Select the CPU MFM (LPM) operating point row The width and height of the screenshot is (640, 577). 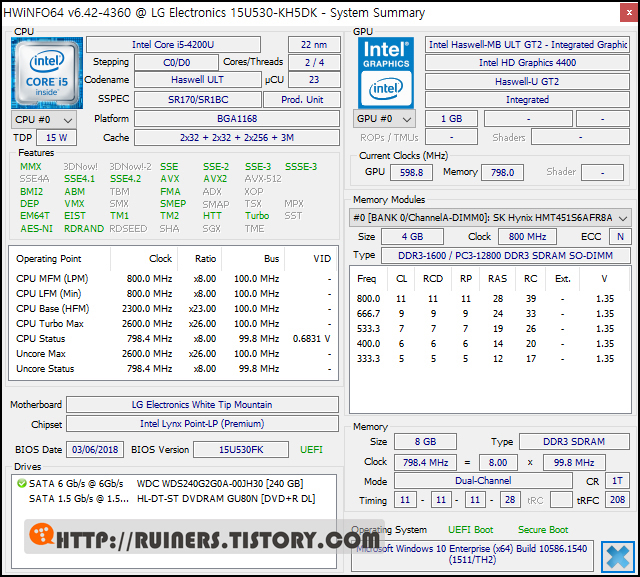click(173, 279)
